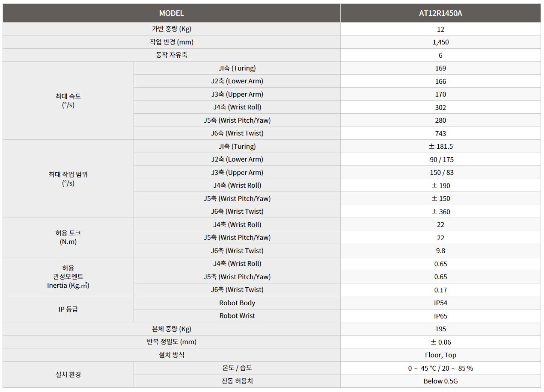The image size is (544, 392).
Task: Click the 최대 작업 범위 group cell
Action: tap(68, 179)
